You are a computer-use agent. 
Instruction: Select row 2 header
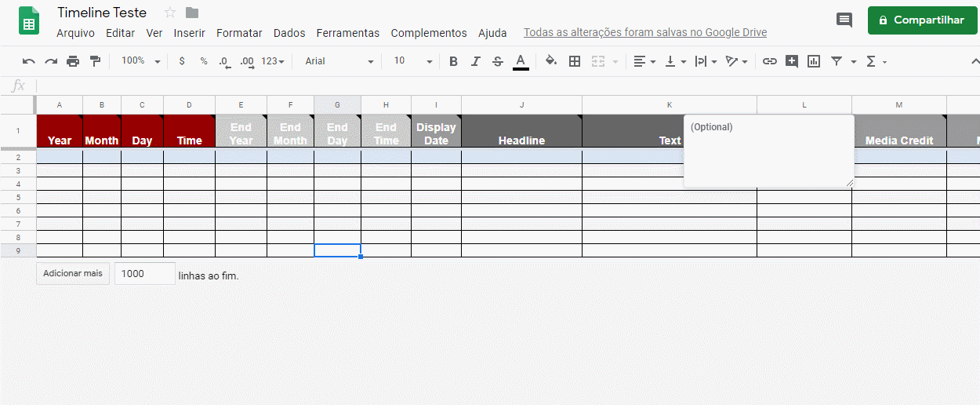click(x=18, y=157)
